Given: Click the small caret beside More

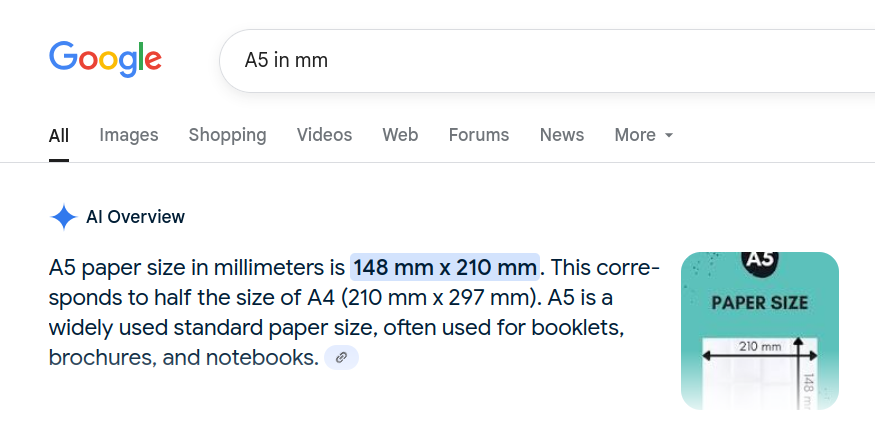Looking at the screenshot, I should coord(669,135).
